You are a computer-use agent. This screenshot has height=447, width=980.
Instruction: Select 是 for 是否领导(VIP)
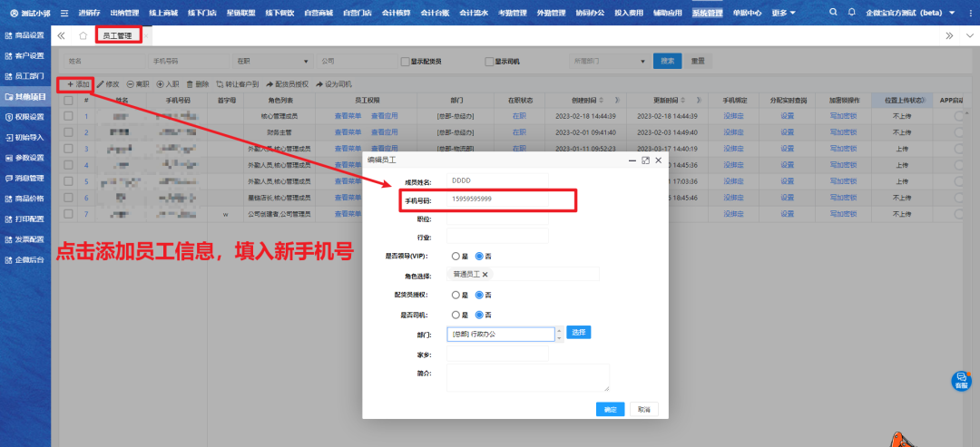click(456, 256)
